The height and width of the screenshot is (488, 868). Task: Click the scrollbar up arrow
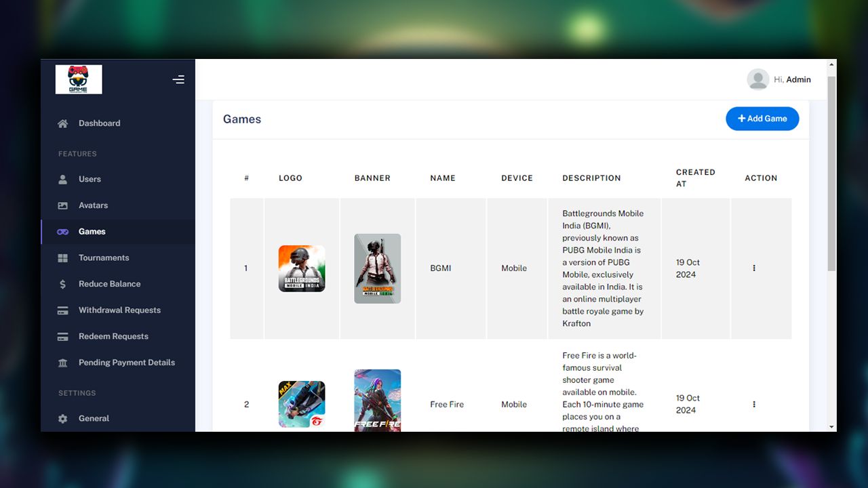click(x=831, y=64)
